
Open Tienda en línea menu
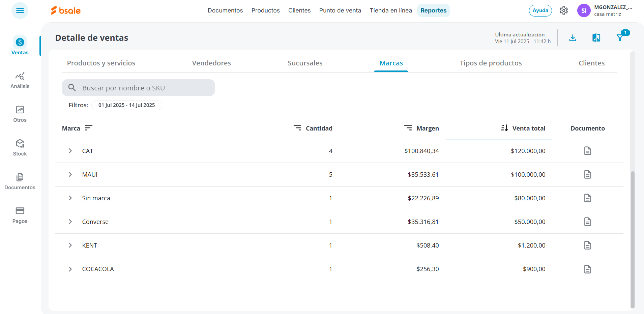pos(391,10)
